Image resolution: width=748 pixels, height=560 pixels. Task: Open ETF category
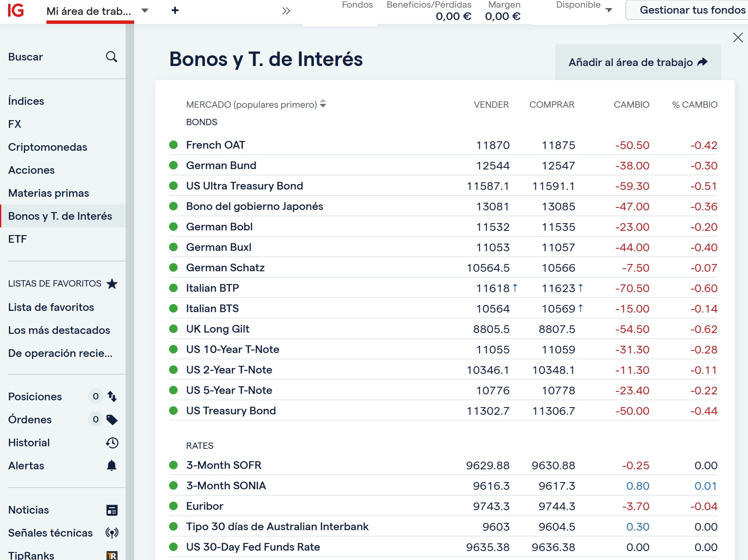[17, 239]
